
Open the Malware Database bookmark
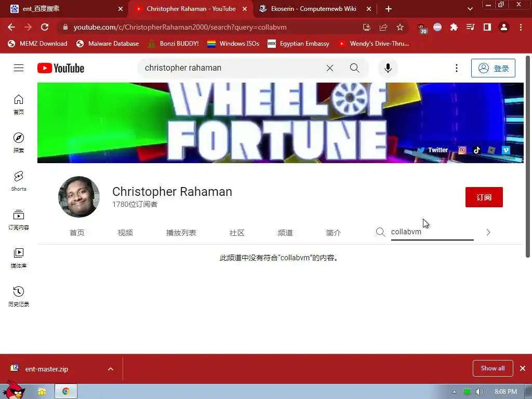(108, 44)
